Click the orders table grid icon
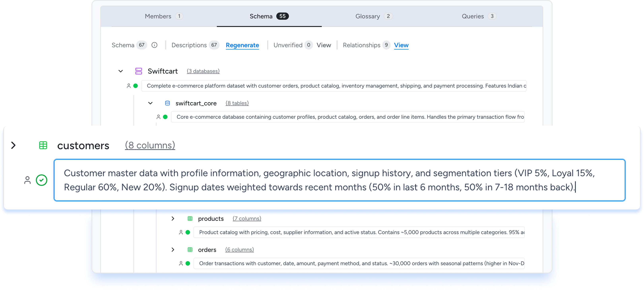This screenshot has width=644, height=291. pyautogui.click(x=190, y=249)
